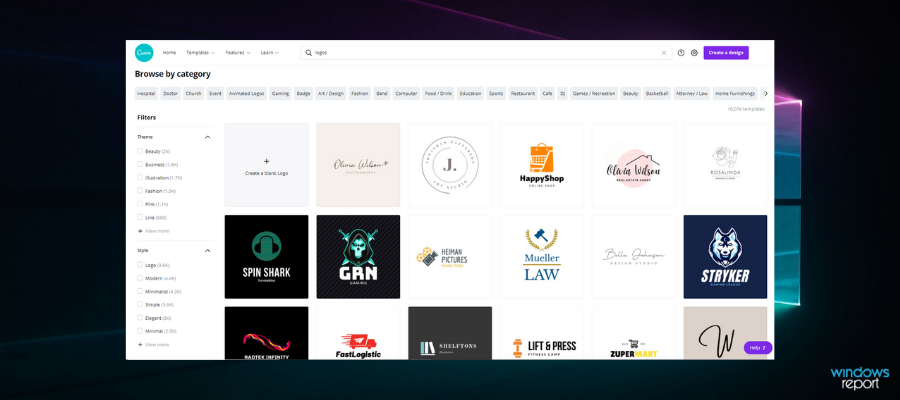
Task: Select the Basketball category chip
Action: click(x=657, y=93)
